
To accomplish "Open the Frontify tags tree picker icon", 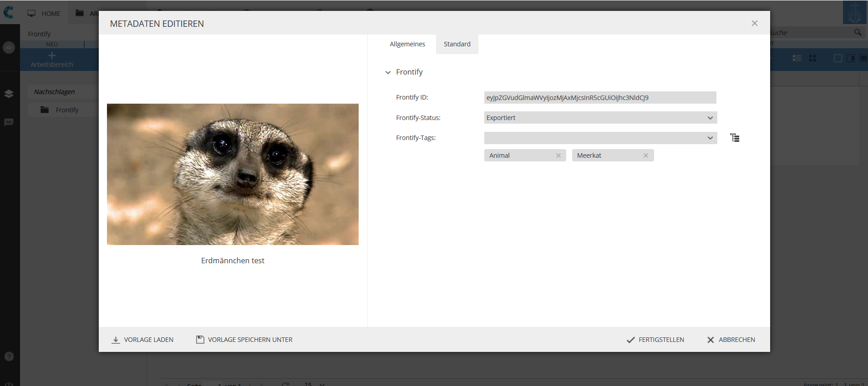I will point(735,138).
